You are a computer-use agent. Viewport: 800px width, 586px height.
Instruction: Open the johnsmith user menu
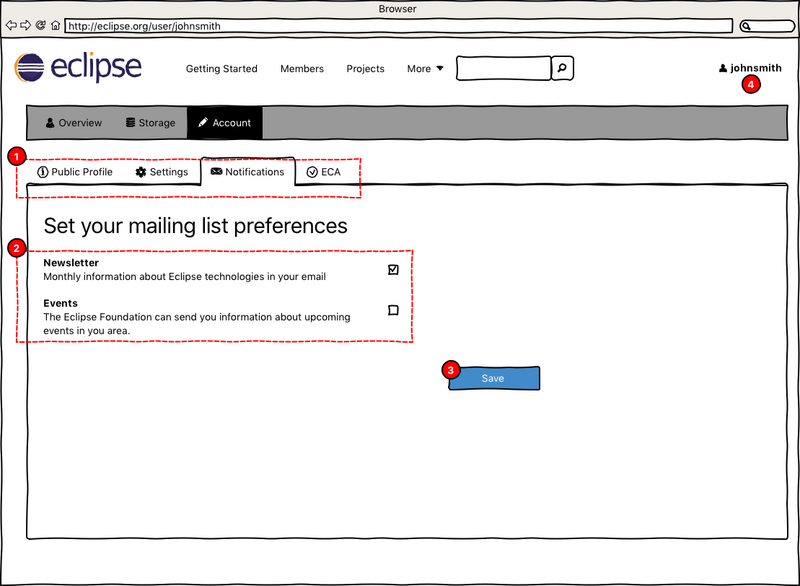point(750,68)
